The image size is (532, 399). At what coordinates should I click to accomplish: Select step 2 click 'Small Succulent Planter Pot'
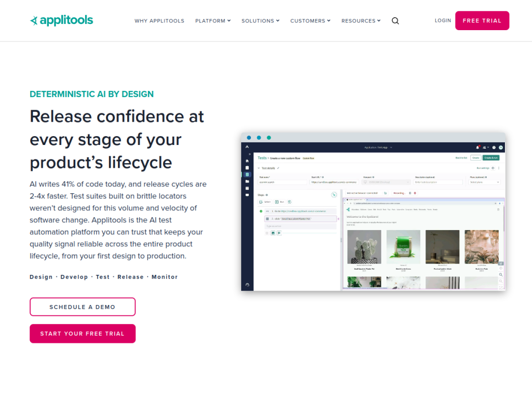pyautogui.click(x=300, y=219)
